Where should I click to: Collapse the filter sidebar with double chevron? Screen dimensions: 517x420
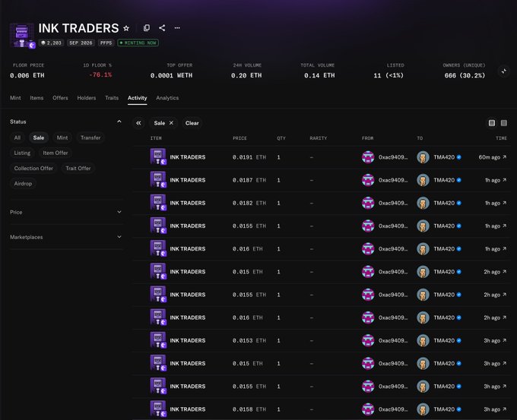138,123
